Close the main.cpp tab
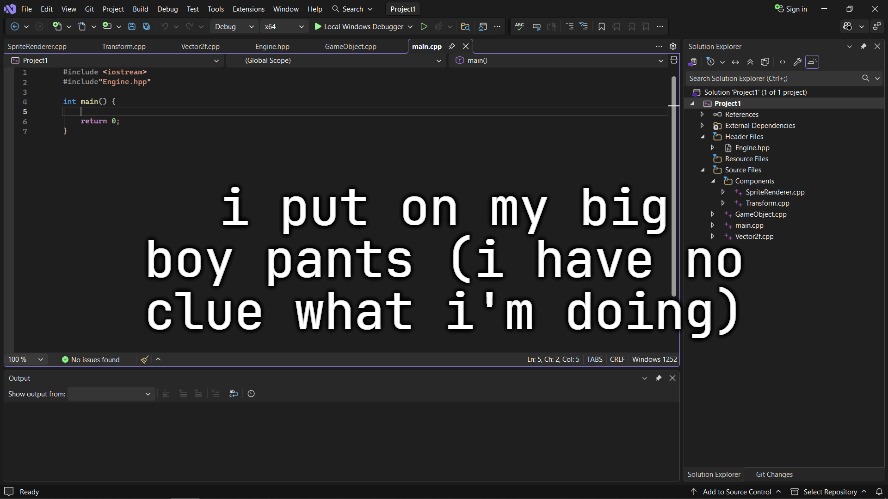Screen dimensions: 888x499 (466, 46)
